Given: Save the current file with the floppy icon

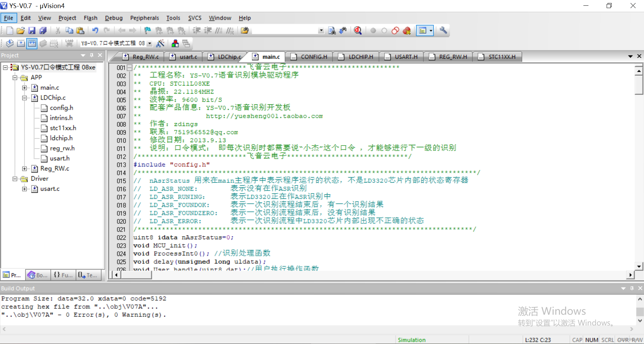Looking at the screenshot, I should coord(32,31).
